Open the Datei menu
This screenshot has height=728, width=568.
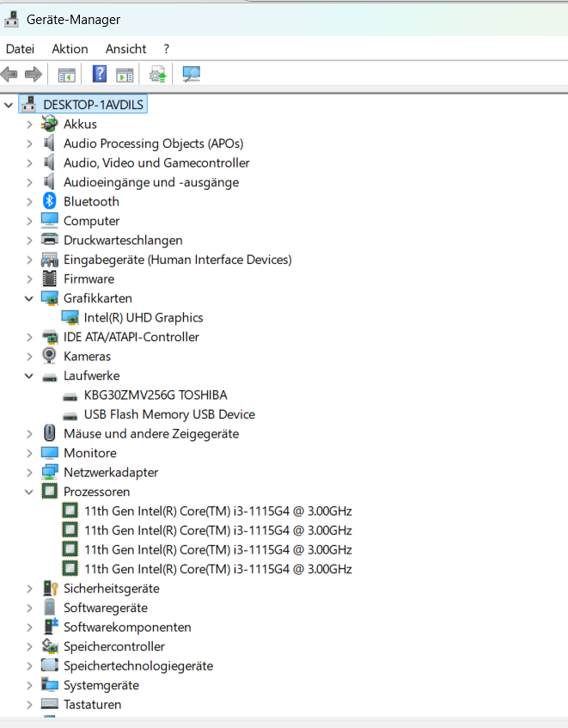pos(20,49)
